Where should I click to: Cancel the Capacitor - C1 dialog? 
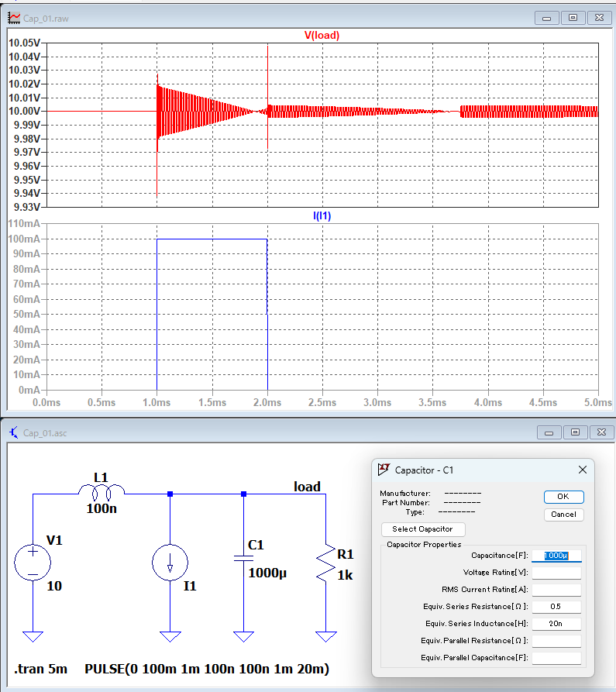point(563,515)
